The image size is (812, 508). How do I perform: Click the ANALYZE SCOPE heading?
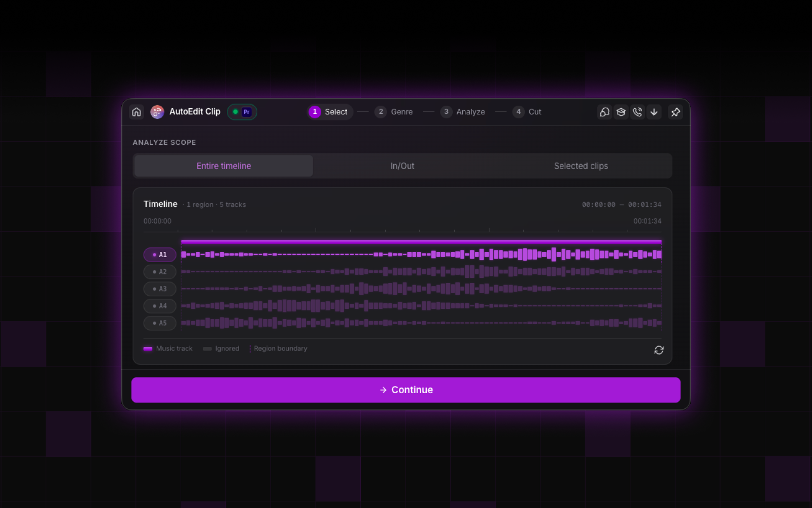[164, 143]
